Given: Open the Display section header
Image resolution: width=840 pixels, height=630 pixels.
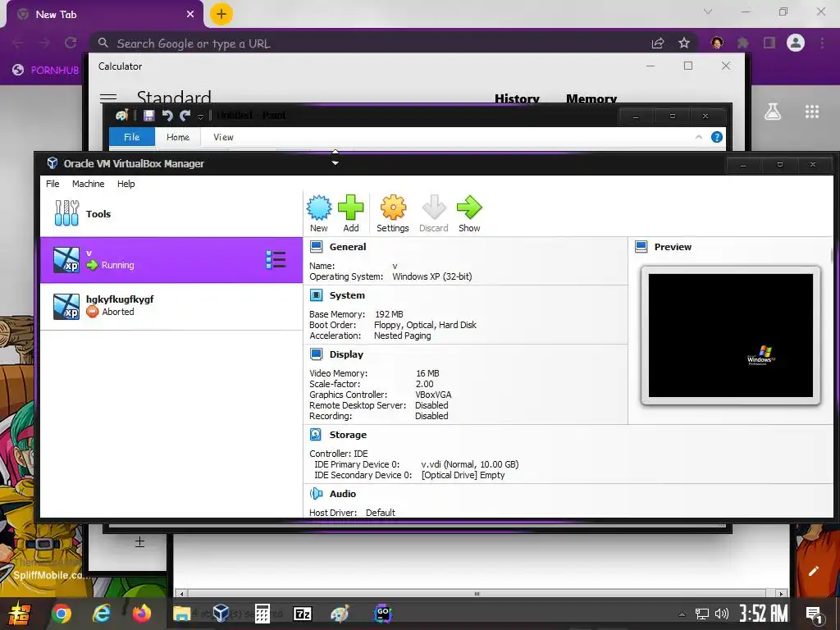Looking at the screenshot, I should pyautogui.click(x=346, y=354).
